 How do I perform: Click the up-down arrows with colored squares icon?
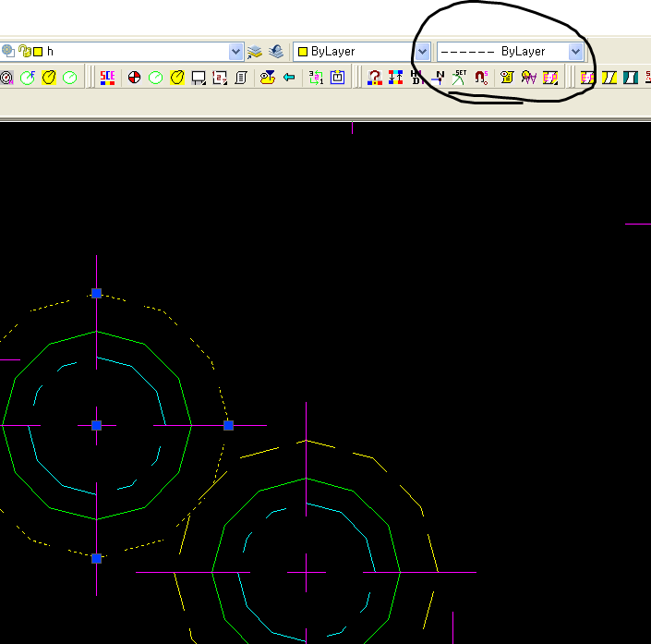[x=395, y=78]
